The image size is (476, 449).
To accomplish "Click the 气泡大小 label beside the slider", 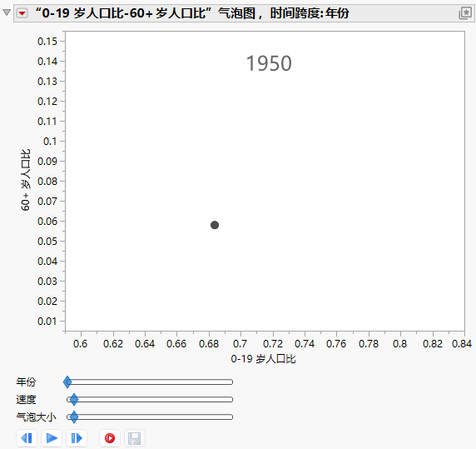I will (x=36, y=417).
